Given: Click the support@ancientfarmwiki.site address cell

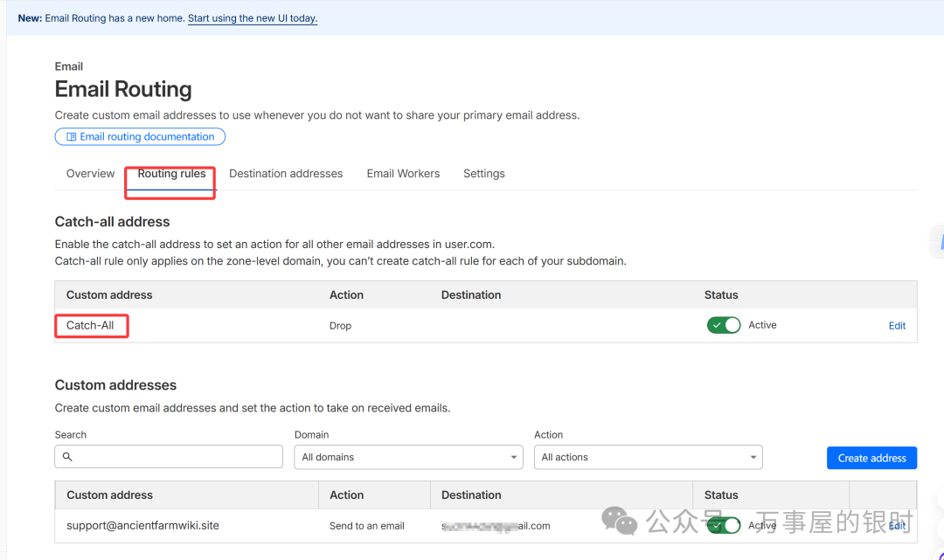Looking at the screenshot, I should click(x=142, y=526).
